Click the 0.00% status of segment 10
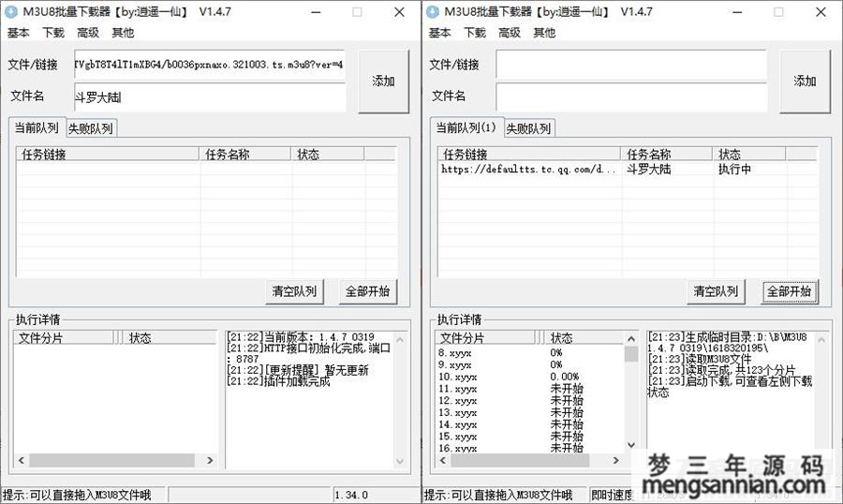843x504 pixels. [565, 377]
